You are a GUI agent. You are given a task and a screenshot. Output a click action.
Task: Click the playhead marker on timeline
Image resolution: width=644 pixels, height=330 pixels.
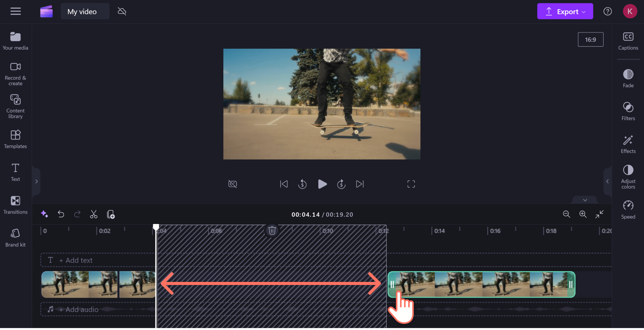coord(156,227)
